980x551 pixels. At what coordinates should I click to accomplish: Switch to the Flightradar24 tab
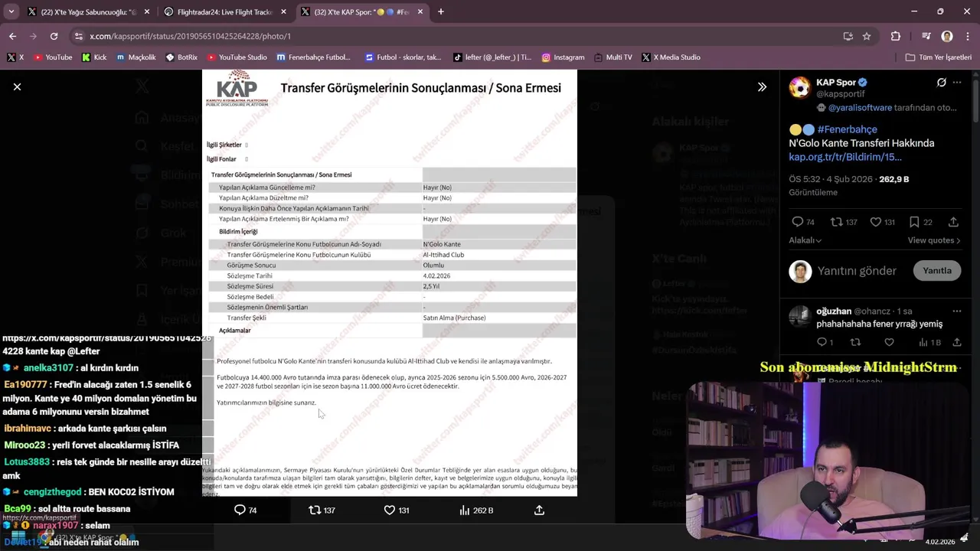[224, 12]
